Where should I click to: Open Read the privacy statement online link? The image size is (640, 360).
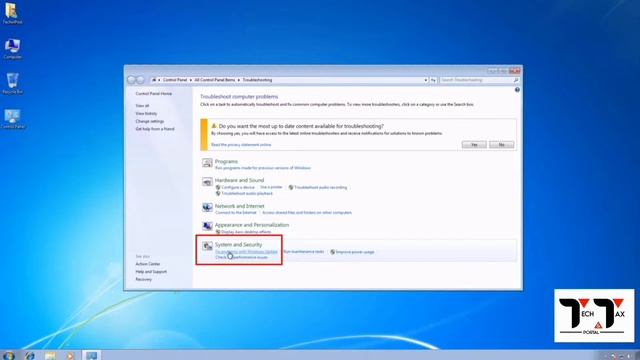tap(241, 144)
